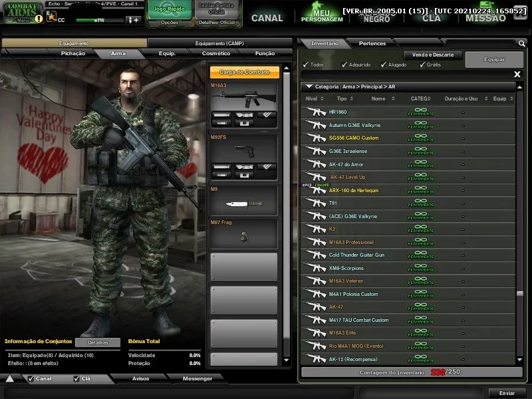Sort by the Nome column arrows
Screen dimensions: 532x399
393,98
